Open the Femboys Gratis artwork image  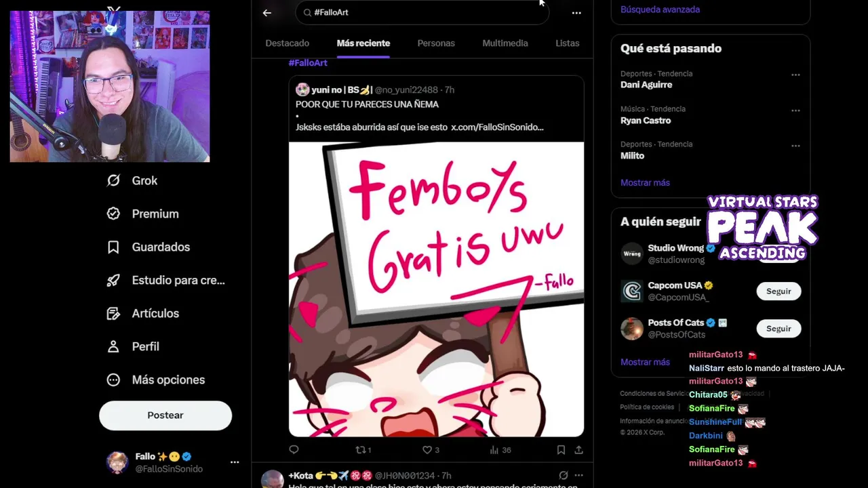pos(436,289)
